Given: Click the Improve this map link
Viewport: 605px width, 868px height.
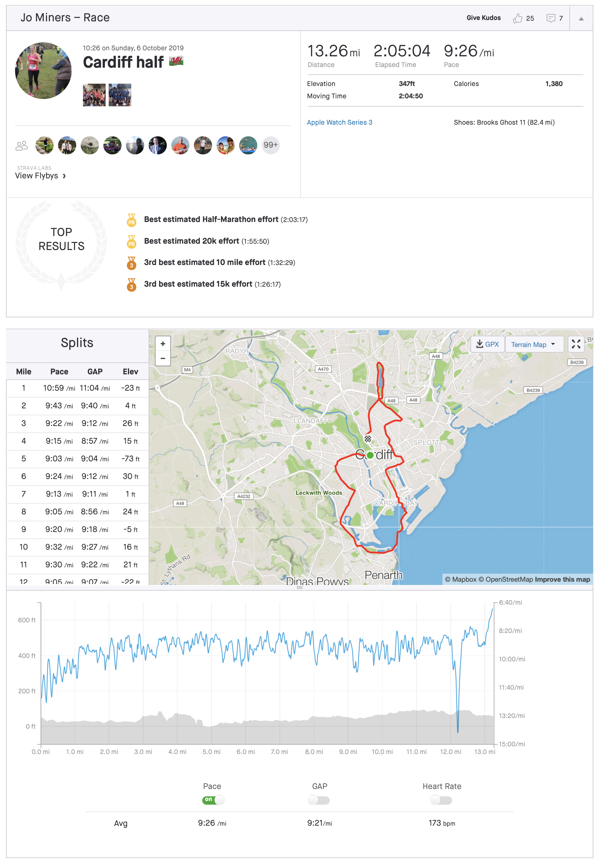Looking at the screenshot, I should point(562,579).
